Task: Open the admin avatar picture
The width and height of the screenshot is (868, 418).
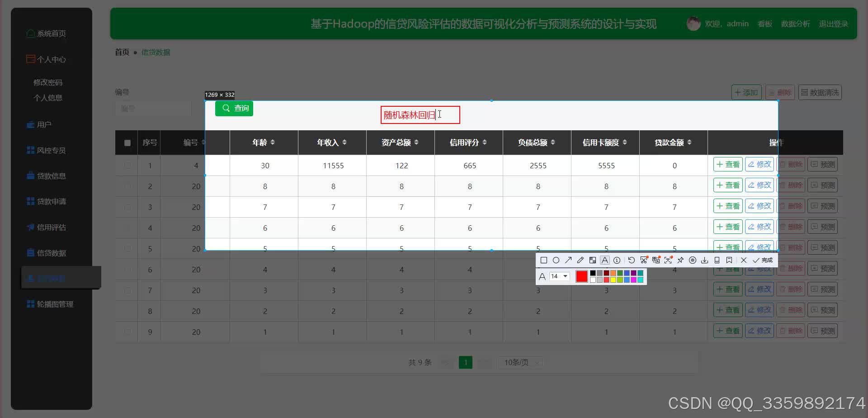Action: [x=693, y=24]
